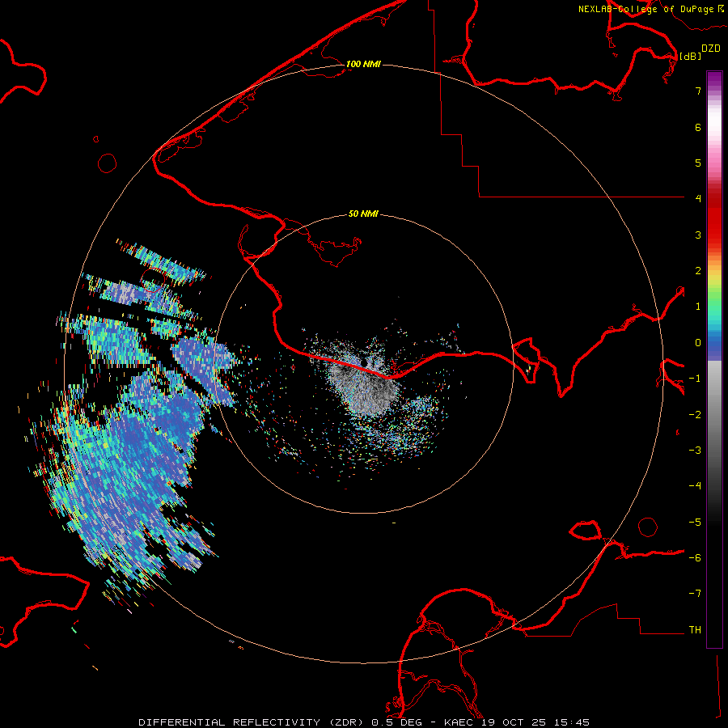Click the value 4 on the color scale

(698, 198)
